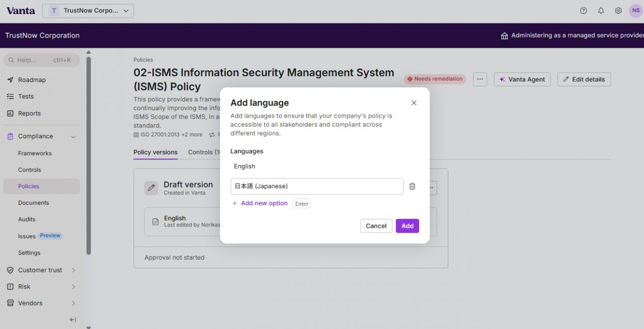Open the policy more options ellipsis button
644x329 pixels.
[480, 79]
